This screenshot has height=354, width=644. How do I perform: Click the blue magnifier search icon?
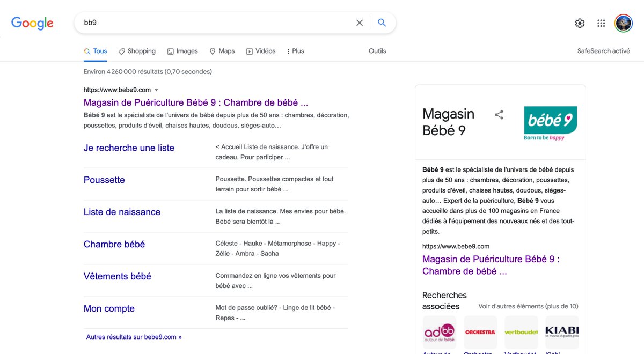point(382,23)
